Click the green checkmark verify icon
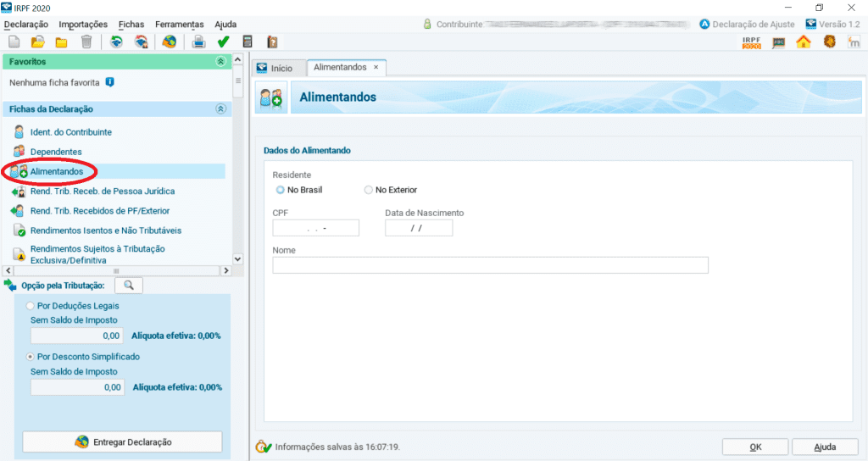Screen dimensions: 868x461 point(223,42)
